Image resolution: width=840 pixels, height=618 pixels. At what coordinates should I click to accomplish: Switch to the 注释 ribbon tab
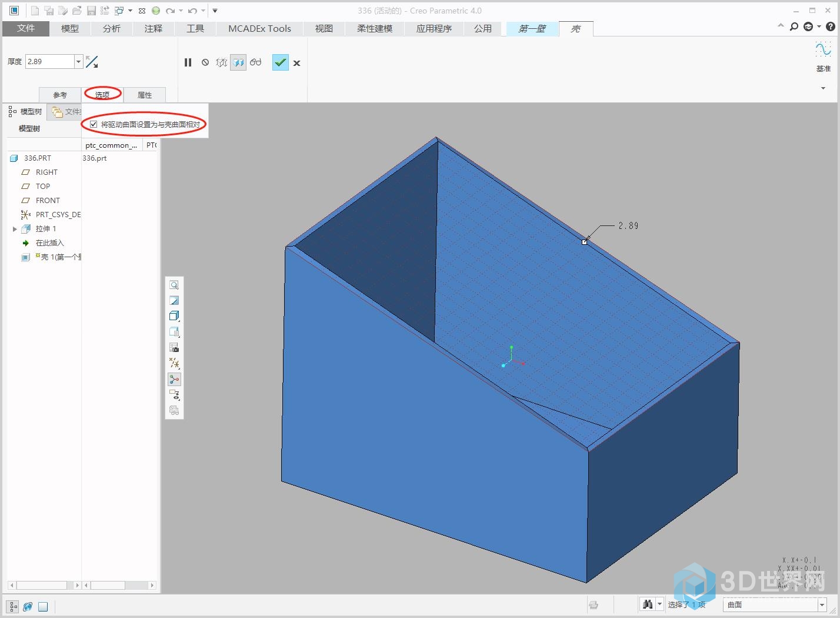click(154, 28)
